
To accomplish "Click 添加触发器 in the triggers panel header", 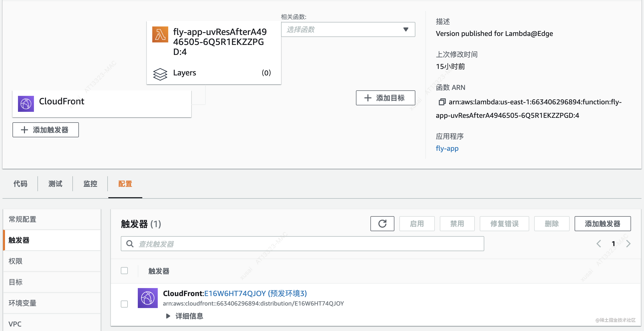I will 603,223.
